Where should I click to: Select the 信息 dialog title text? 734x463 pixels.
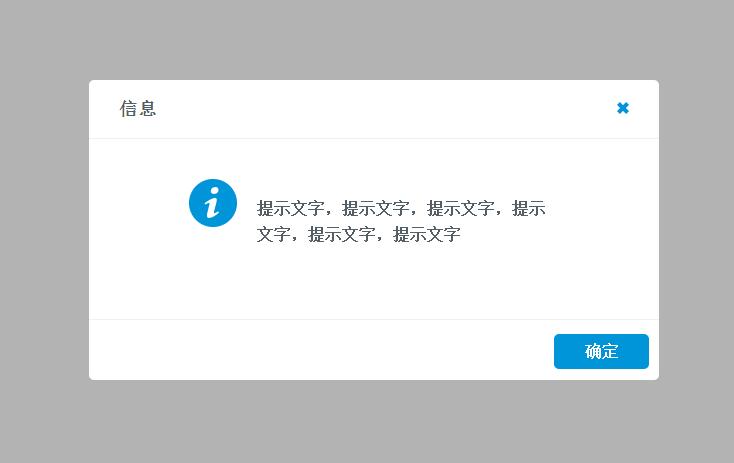click(138, 109)
